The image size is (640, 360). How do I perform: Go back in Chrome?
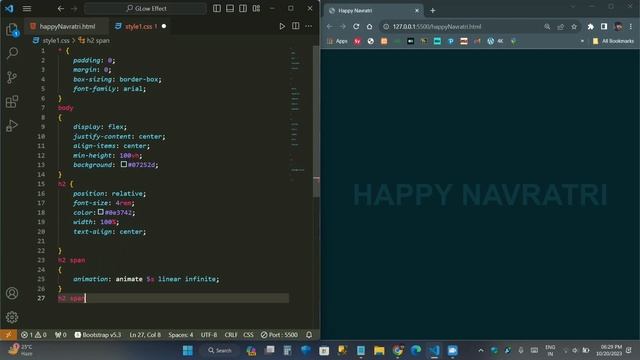[329, 27]
